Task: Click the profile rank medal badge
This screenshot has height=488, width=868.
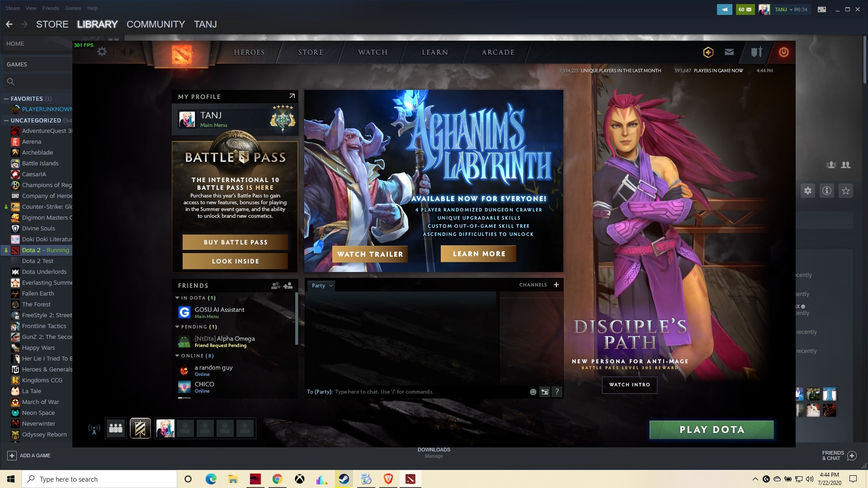Action: tap(283, 118)
